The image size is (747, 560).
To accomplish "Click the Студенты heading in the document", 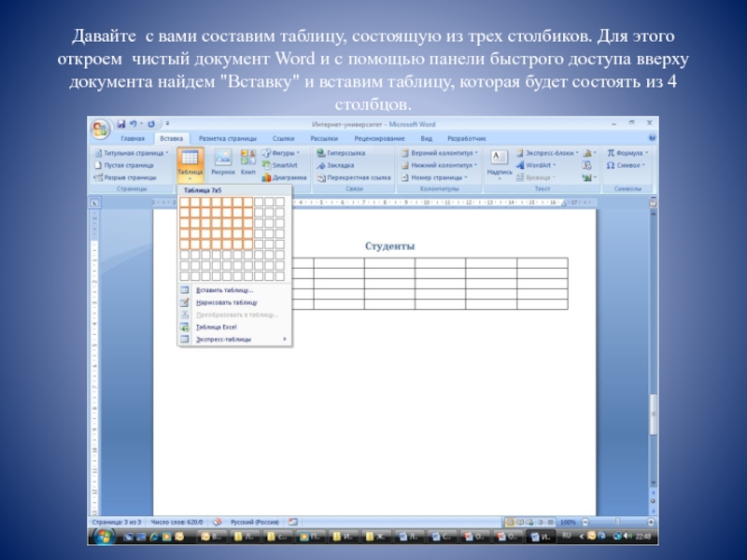I will point(389,246).
